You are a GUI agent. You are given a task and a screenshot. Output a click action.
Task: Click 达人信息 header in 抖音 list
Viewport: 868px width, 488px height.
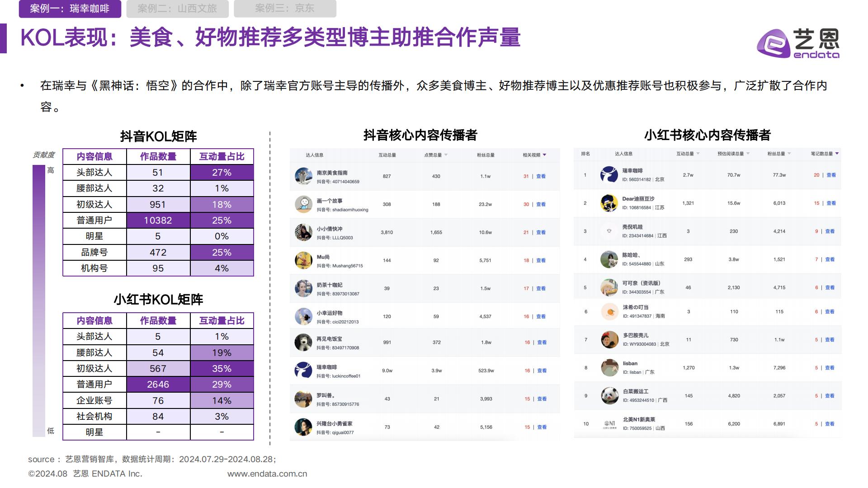(314, 155)
